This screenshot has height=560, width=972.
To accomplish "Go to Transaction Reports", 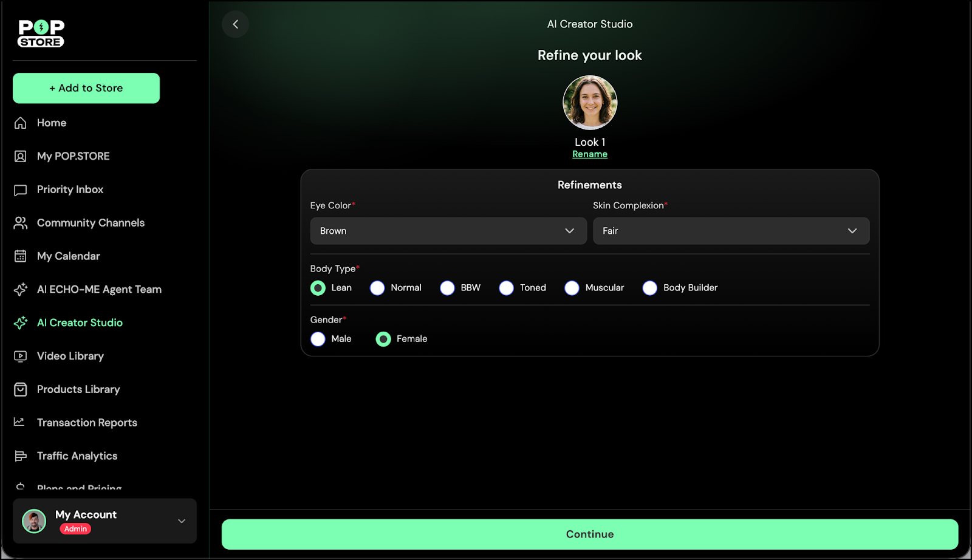I will pyautogui.click(x=87, y=423).
